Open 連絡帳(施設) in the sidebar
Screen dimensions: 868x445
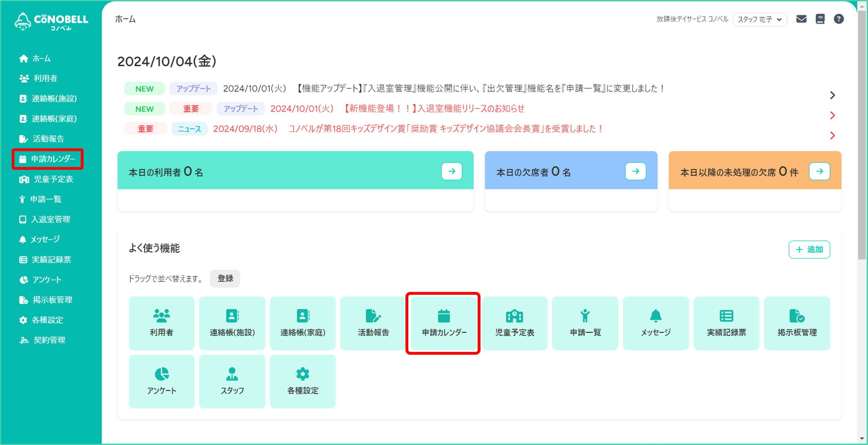48,98
